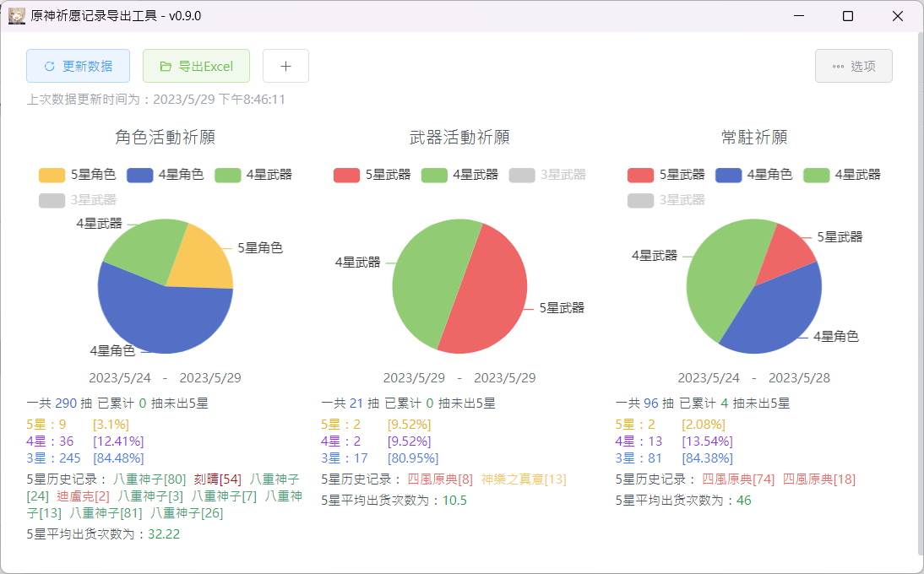Click 神樂之真意[13] history entry

524,479
